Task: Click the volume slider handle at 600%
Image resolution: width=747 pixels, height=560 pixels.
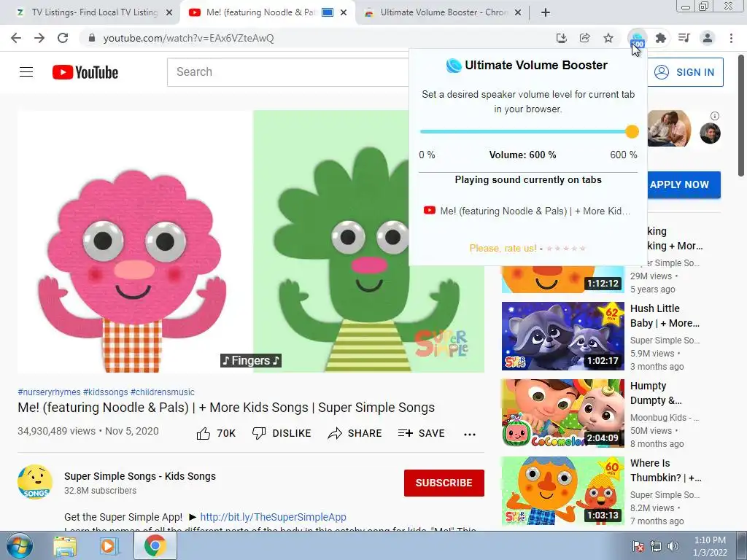Action: pyautogui.click(x=632, y=132)
